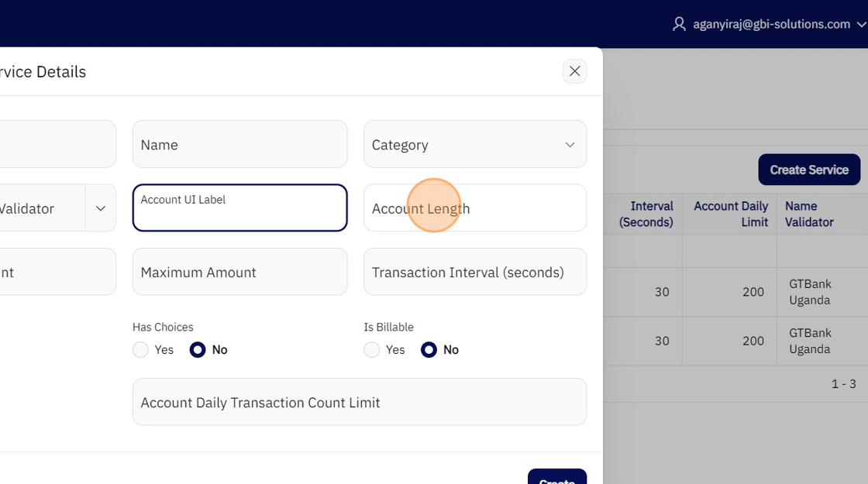This screenshot has width=868, height=484.
Task: Expand the user account menu chevron
Action: tap(861, 25)
